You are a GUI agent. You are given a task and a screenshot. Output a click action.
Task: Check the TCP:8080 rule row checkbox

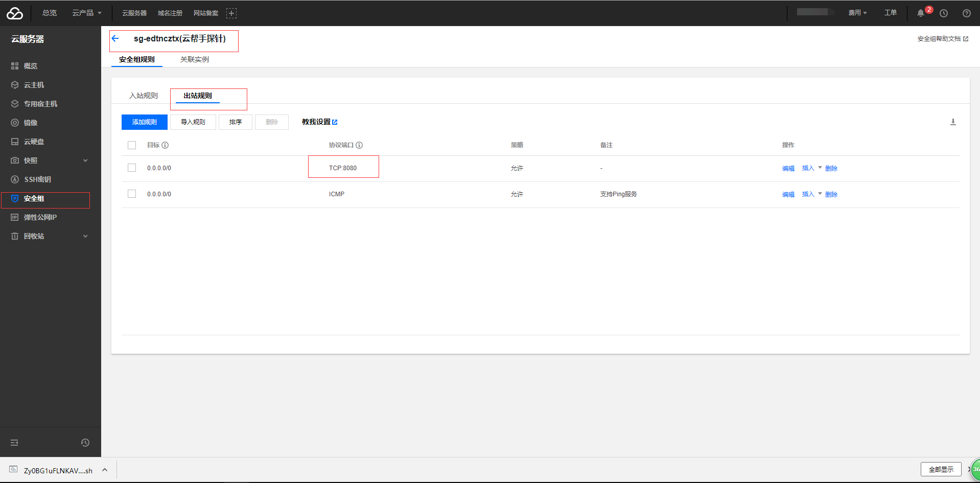tap(132, 168)
